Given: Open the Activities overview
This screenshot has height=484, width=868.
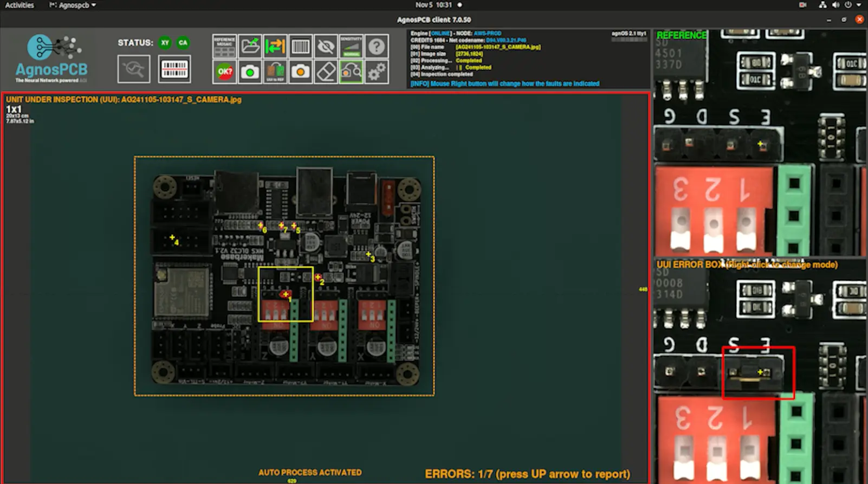Looking at the screenshot, I should [20, 5].
